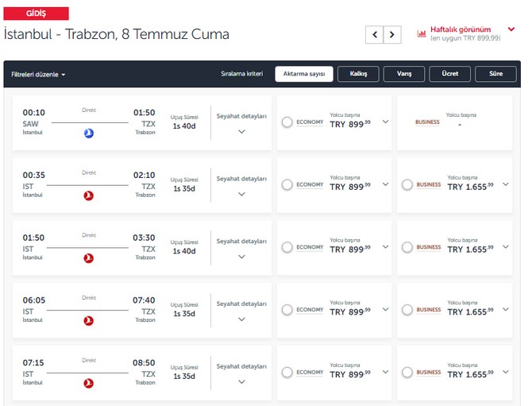532x406 pixels.
Task: Select Business fare for the 07:15 flight
Action: click(x=407, y=372)
